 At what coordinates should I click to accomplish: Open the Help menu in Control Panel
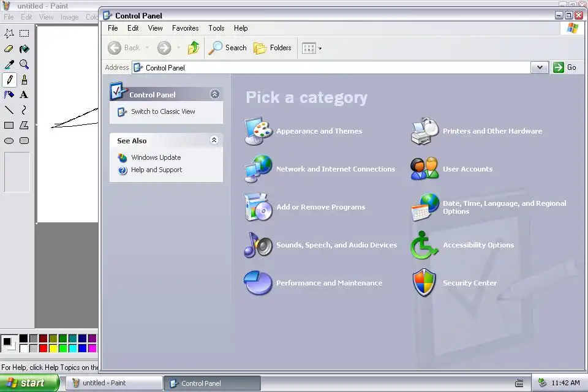(x=241, y=28)
